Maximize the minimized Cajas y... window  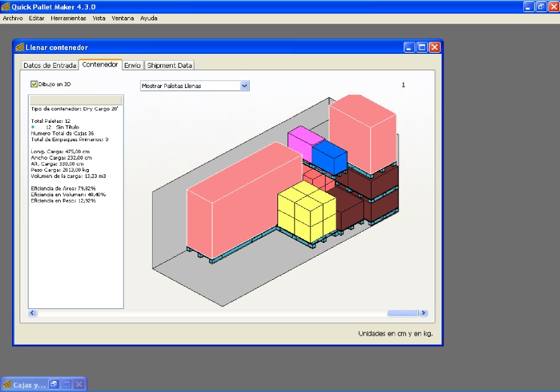click(67, 384)
